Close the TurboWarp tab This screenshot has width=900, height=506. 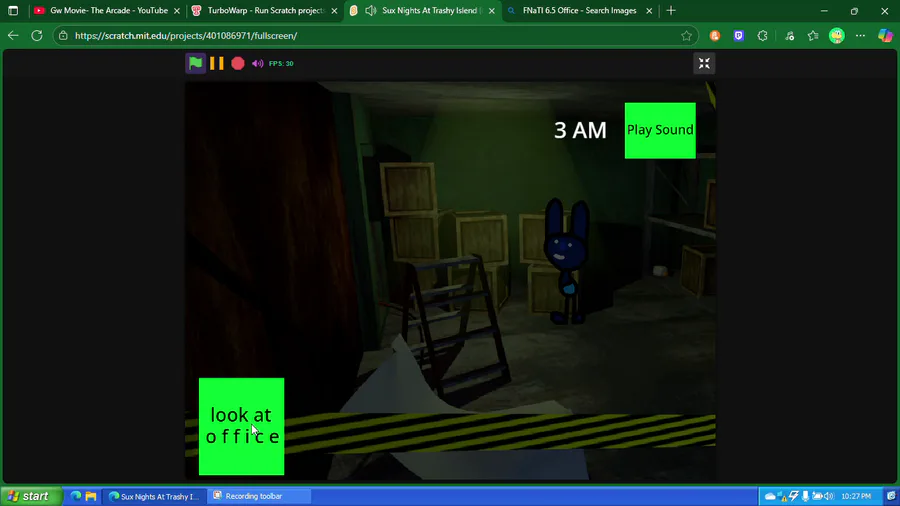(334, 10)
